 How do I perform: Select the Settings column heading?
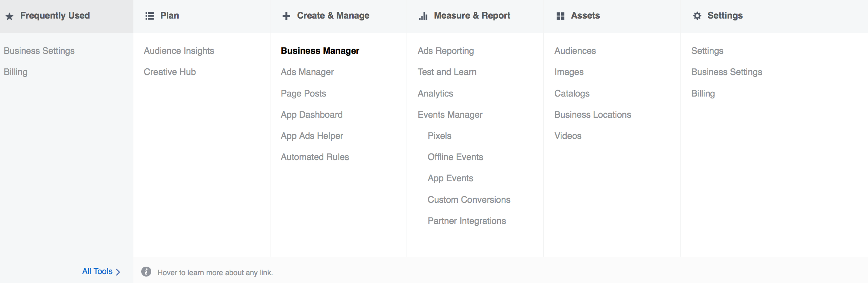(725, 16)
